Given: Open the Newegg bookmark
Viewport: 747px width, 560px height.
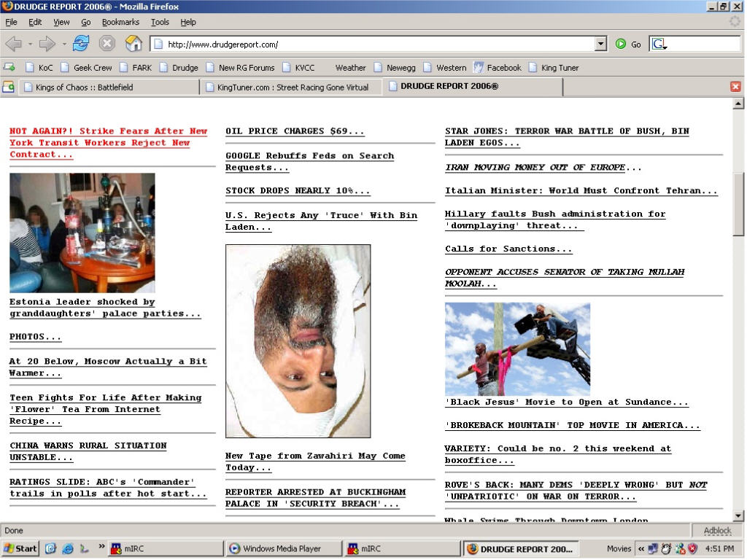Looking at the screenshot, I should pyautogui.click(x=395, y=68).
